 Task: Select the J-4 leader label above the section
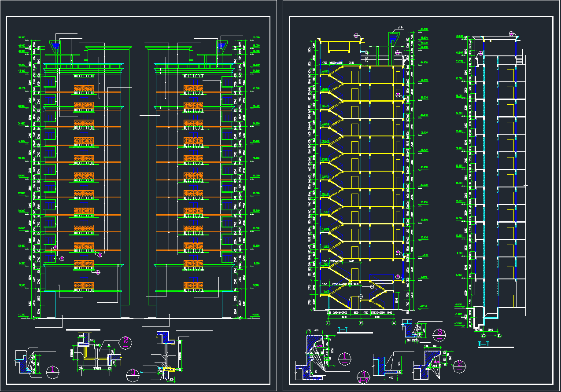click(x=400, y=28)
